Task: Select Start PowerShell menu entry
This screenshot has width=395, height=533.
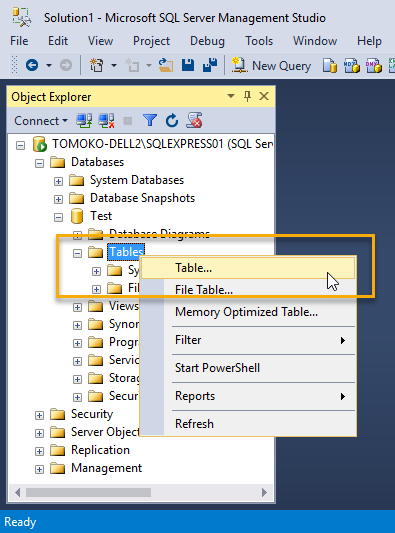Action: [248, 368]
